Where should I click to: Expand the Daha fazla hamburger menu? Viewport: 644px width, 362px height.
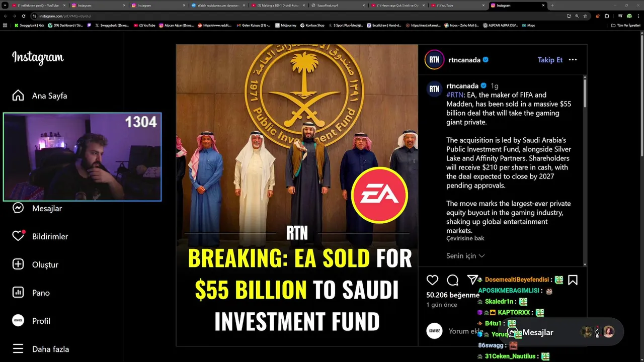[18, 349]
